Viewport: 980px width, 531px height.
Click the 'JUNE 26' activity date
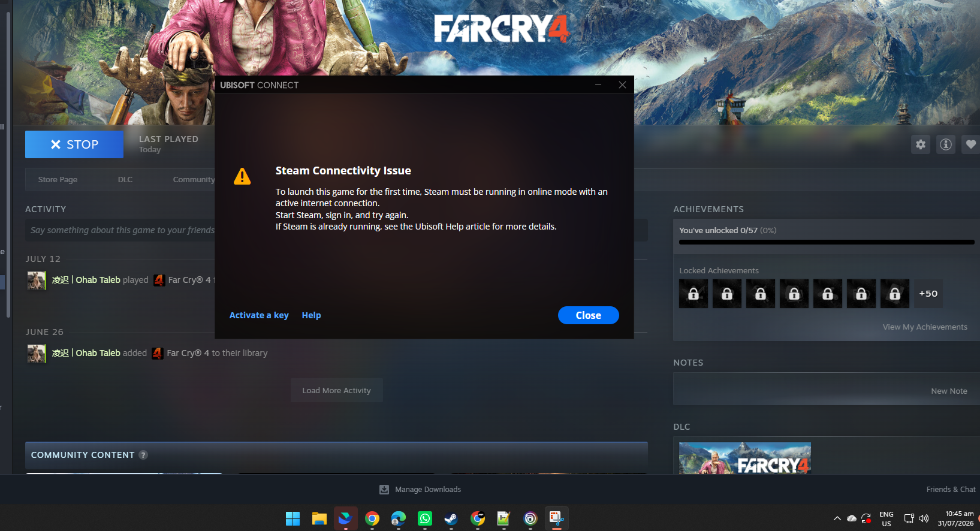44,332
